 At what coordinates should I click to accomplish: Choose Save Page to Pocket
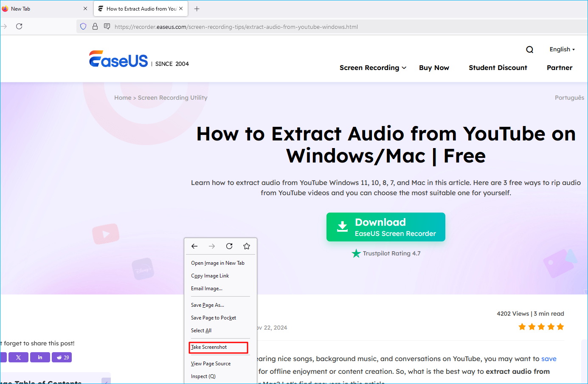pyautogui.click(x=214, y=318)
